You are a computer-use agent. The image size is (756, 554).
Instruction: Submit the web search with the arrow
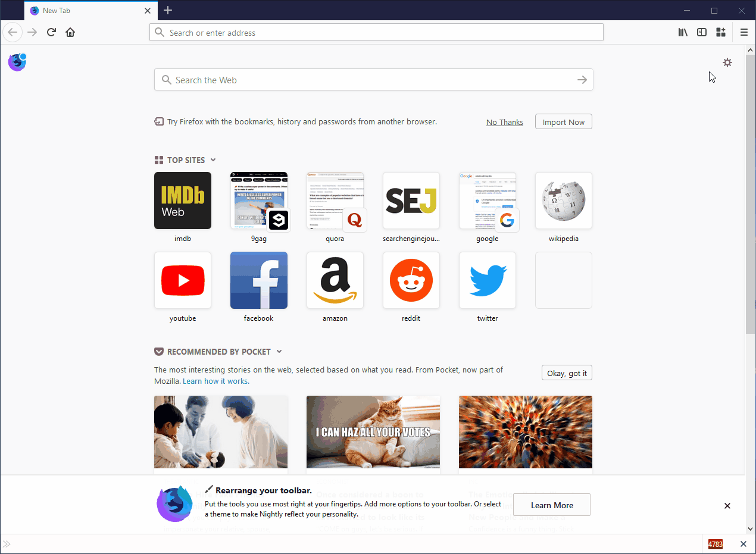click(582, 79)
